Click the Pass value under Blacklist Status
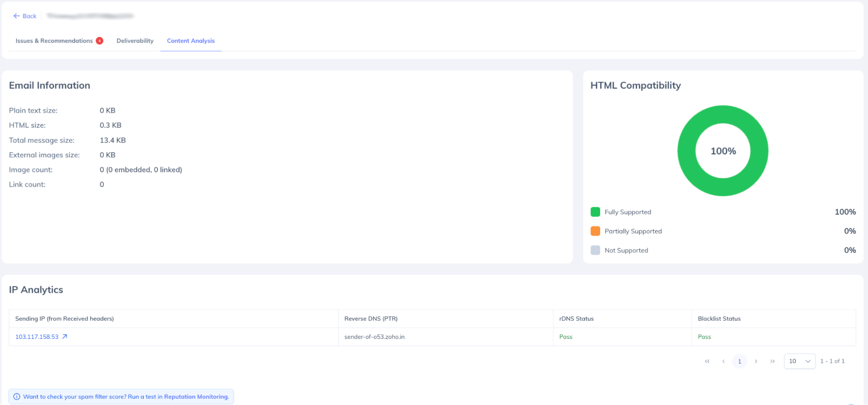This screenshot has width=868, height=405. click(x=704, y=337)
